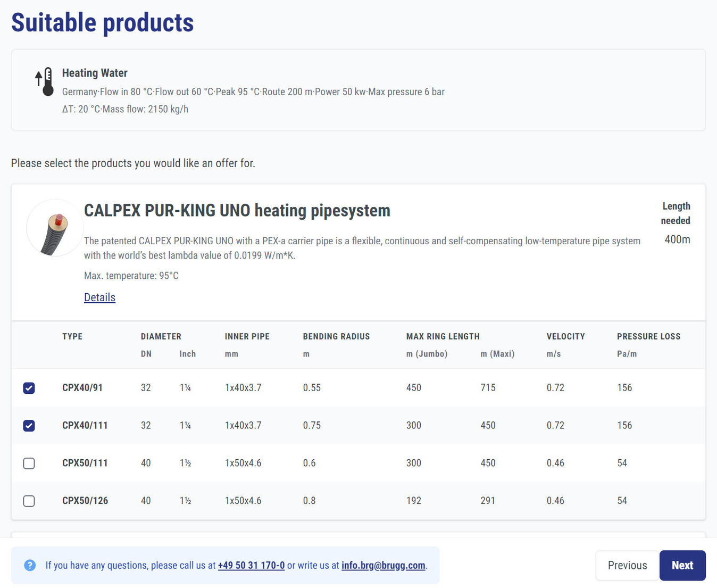Click the 291 Maxi ring length value
The width and height of the screenshot is (717, 588).
pyautogui.click(x=488, y=501)
